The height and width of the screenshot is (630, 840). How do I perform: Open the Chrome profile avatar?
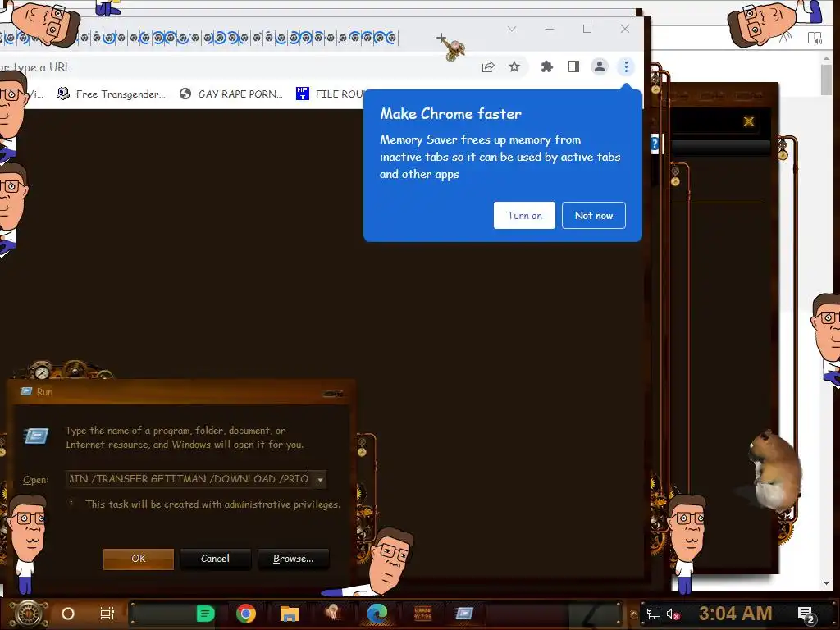point(600,67)
